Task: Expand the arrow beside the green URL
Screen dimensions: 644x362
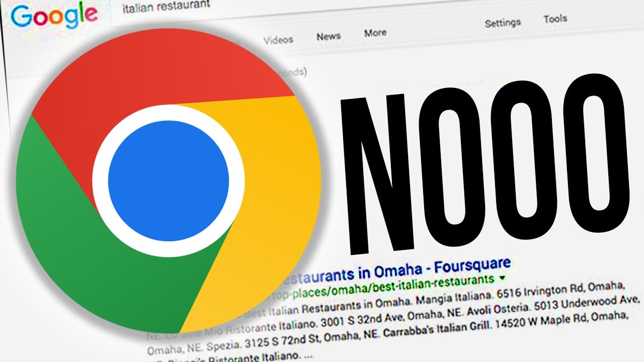Action: [502, 277]
